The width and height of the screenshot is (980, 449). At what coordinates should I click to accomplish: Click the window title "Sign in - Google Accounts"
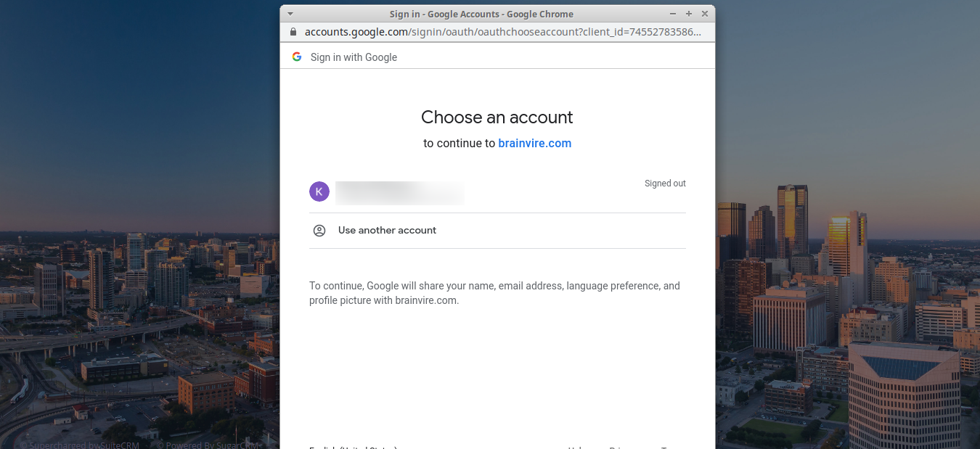481,14
